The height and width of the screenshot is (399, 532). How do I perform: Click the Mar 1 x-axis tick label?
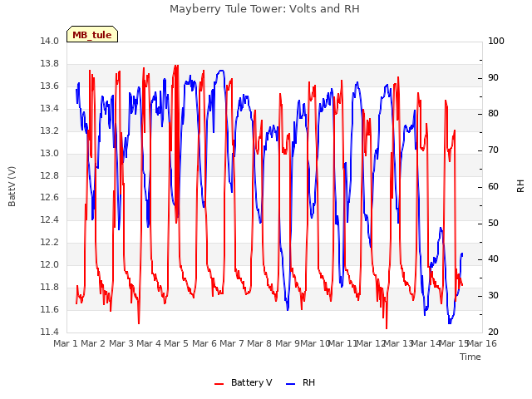pyautogui.click(x=66, y=343)
